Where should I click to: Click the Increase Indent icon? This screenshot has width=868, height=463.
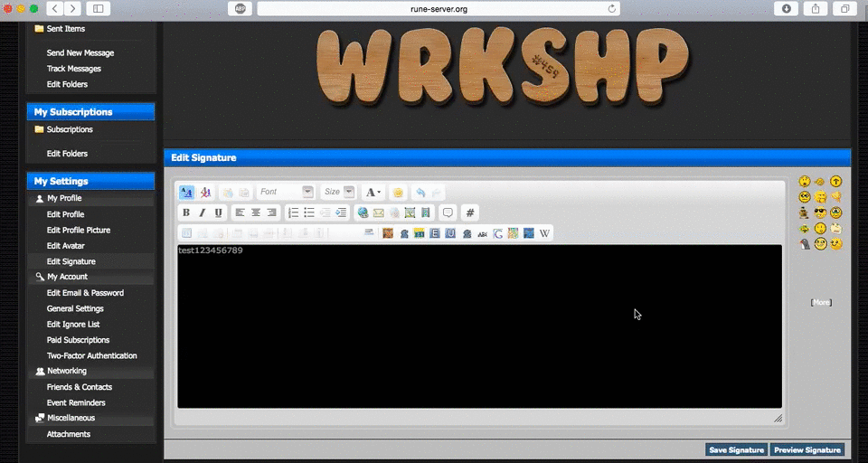(341, 213)
